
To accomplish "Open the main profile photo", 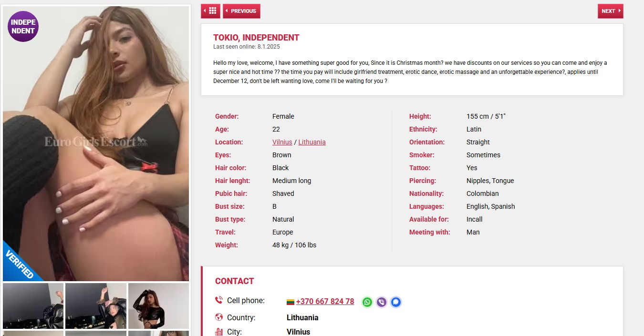I will [96, 143].
